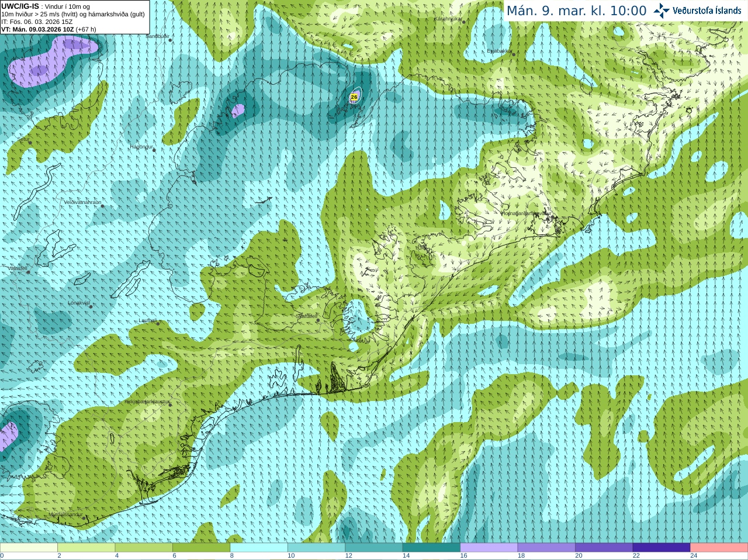
Task: Click the 12–14 m/s teal legend swatch
Action: click(x=374, y=548)
